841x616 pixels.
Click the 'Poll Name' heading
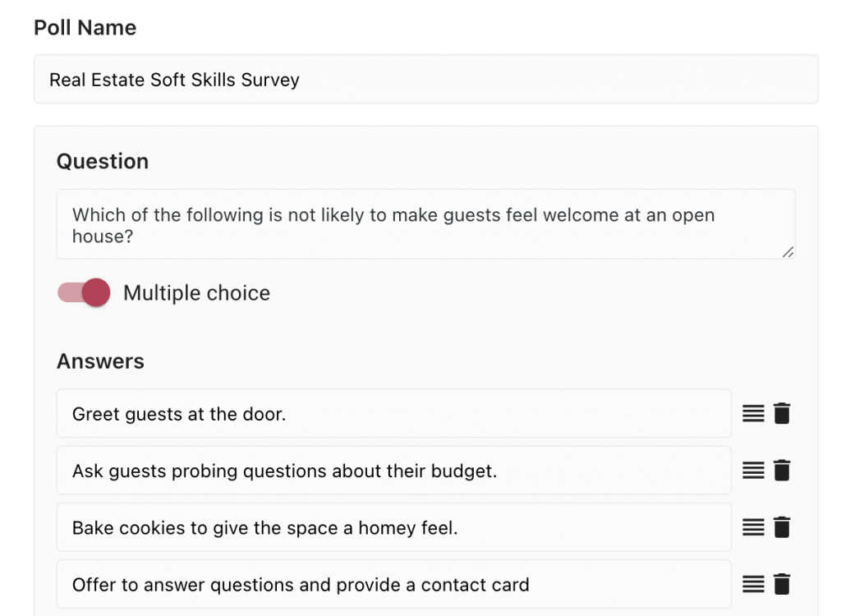tap(85, 27)
